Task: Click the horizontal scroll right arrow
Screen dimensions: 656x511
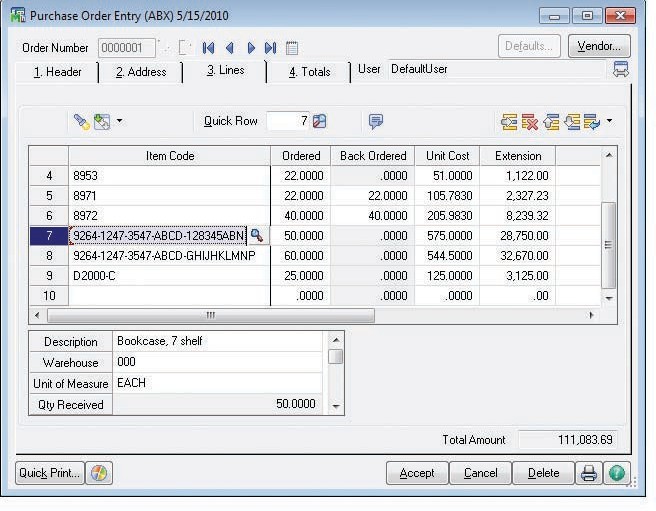Action: pos(592,315)
